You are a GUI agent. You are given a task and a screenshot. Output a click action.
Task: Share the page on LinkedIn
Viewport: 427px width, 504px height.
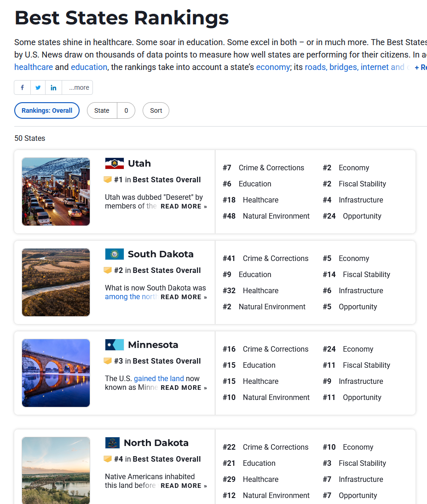pos(54,87)
